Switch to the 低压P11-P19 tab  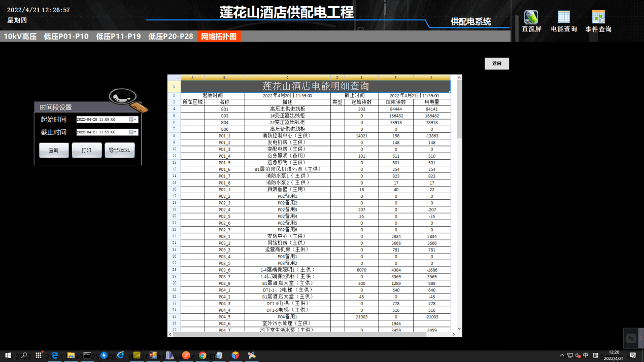point(118,37)
